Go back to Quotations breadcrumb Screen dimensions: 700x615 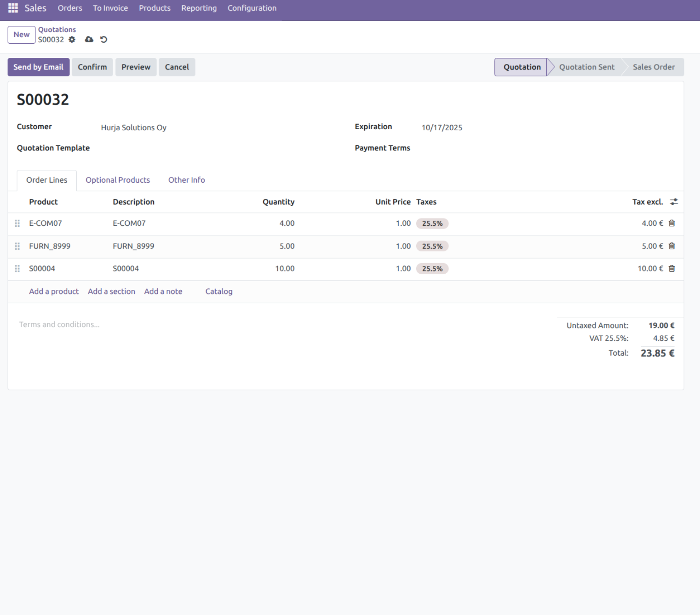[57, 29]
